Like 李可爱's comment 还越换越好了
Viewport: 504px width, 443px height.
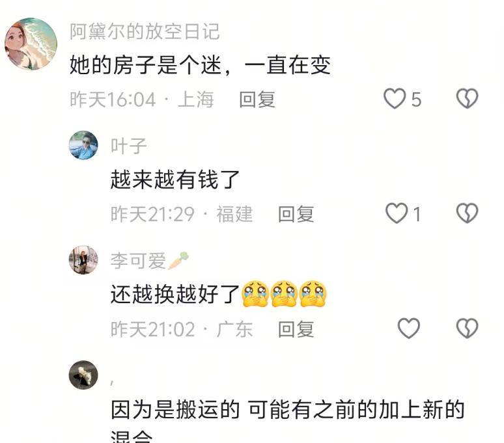coord(408,328)
